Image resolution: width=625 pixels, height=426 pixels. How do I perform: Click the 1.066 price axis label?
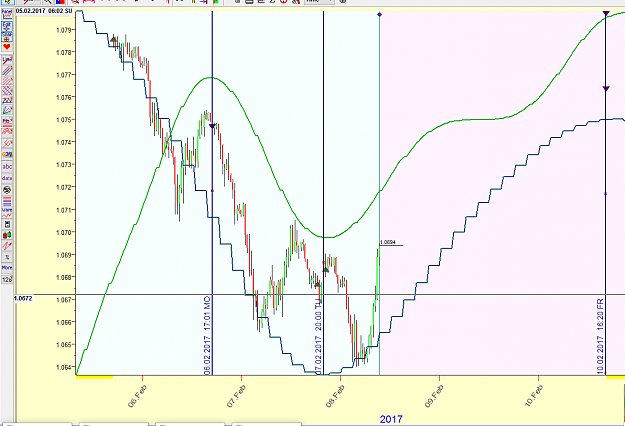point(64,322)
